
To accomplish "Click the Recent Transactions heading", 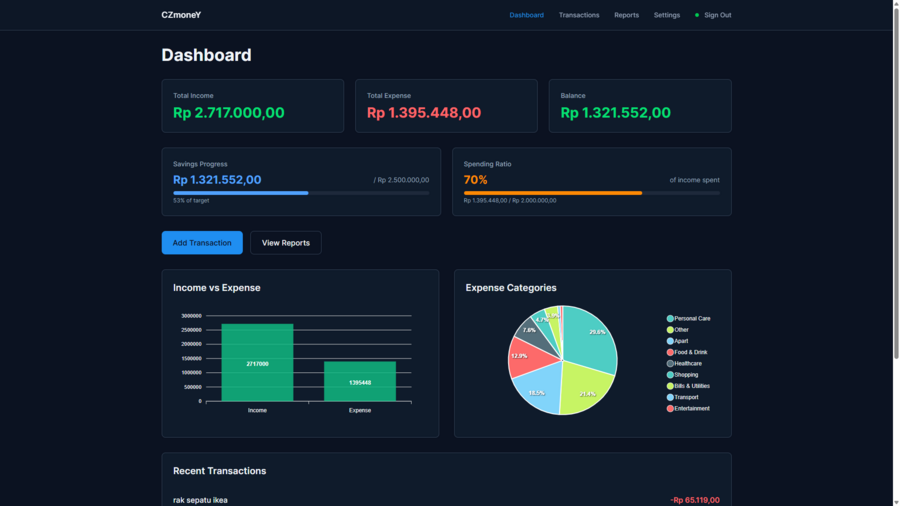I will 219,470.
